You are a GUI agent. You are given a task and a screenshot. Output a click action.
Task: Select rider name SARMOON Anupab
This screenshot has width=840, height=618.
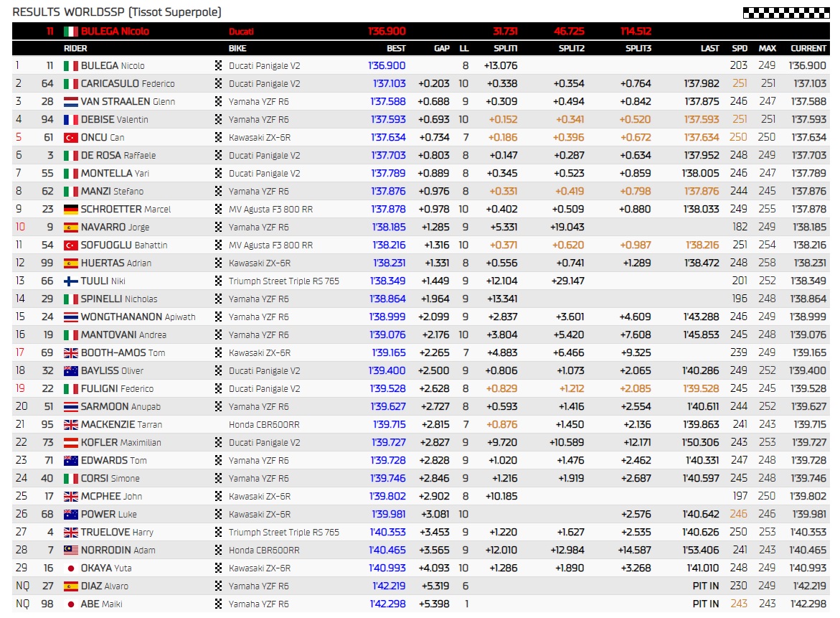click(x=121, y=407)
